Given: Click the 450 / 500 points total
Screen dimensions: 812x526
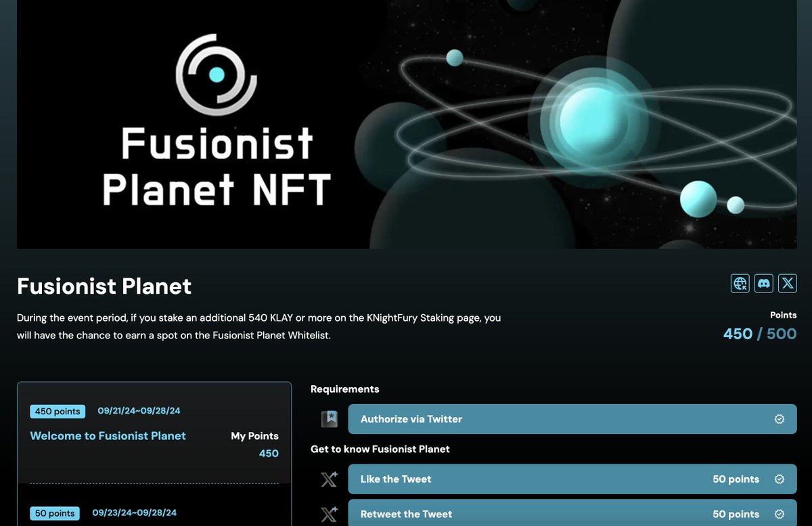Looking at the screenshot, I should pos(760,334).
